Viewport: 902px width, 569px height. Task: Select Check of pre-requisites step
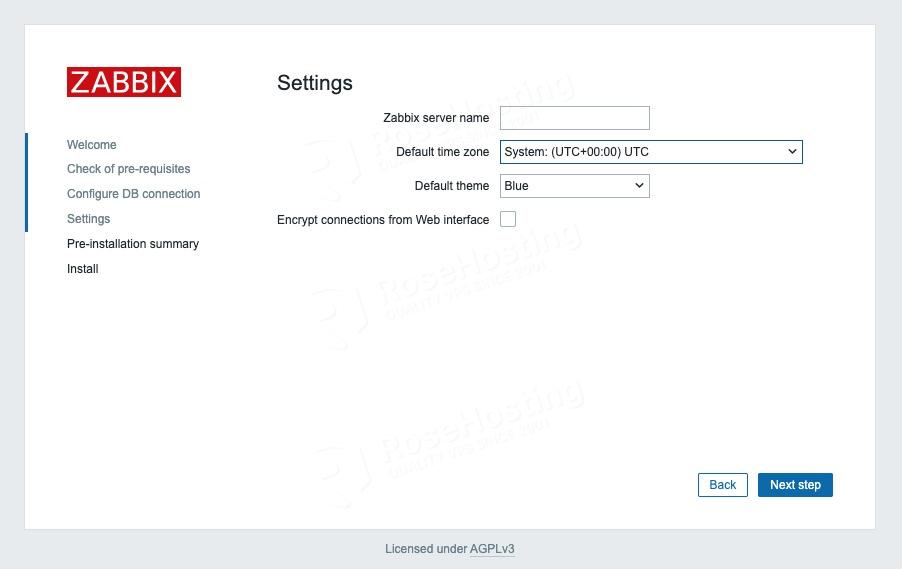click(x=128, y=169)
